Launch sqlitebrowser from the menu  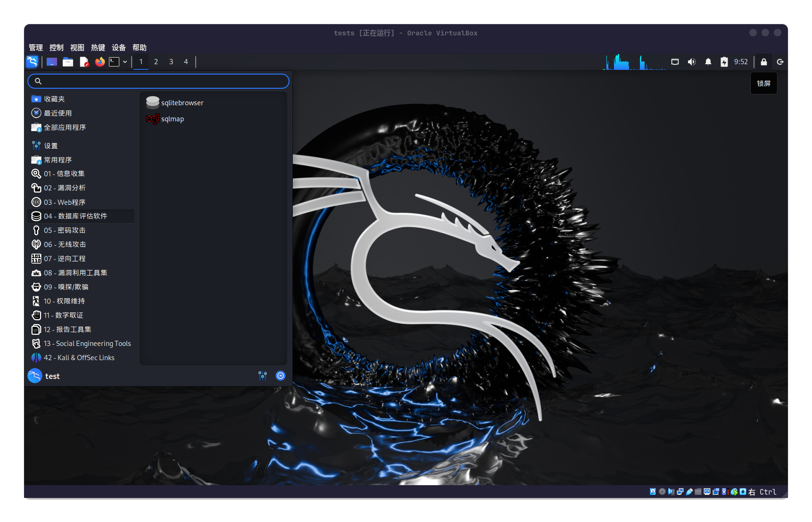point(213,103)
